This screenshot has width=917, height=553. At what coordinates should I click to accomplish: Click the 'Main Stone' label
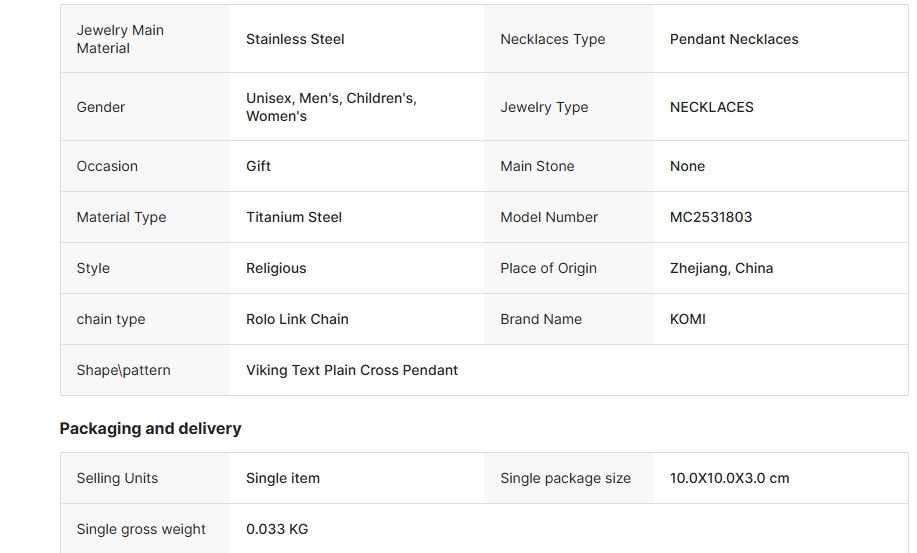[537, 166]
